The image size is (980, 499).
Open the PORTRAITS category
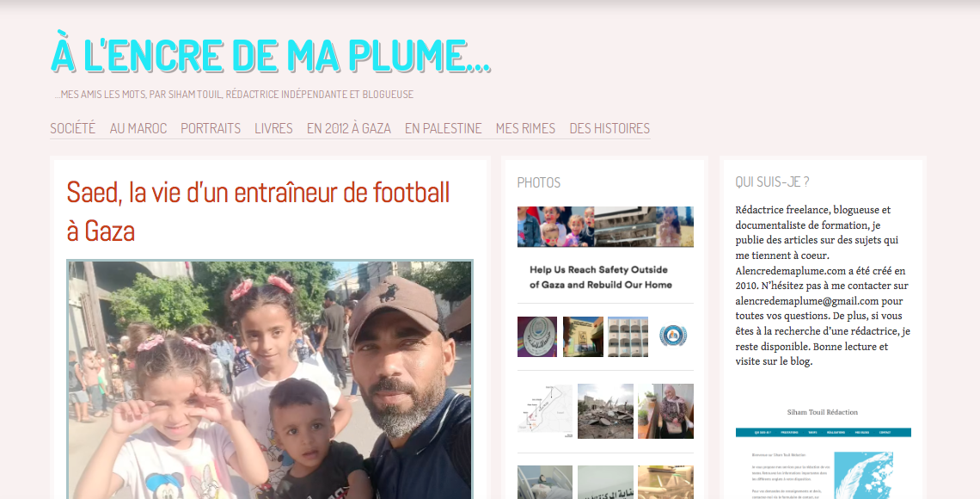[211, 128]
